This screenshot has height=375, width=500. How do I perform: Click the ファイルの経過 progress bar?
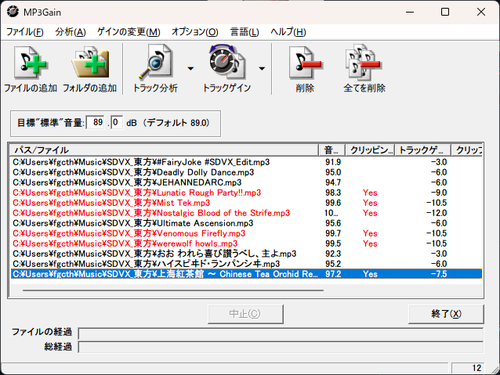point(281,333)
